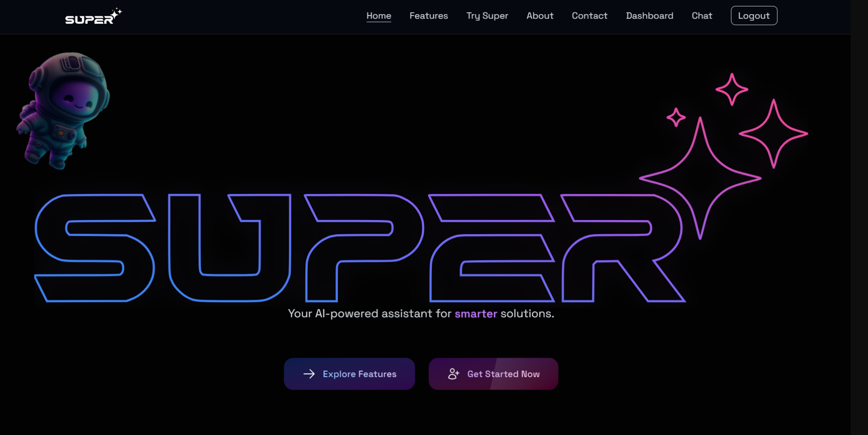868x435 pixels.
Task: Open the Try Super page
Action: coord(487,16)
